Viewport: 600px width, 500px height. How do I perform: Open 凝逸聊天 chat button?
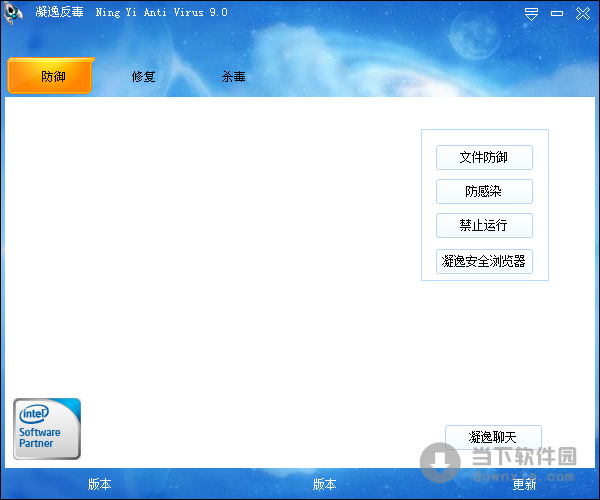pyautogui.click(x=493, y=437)
